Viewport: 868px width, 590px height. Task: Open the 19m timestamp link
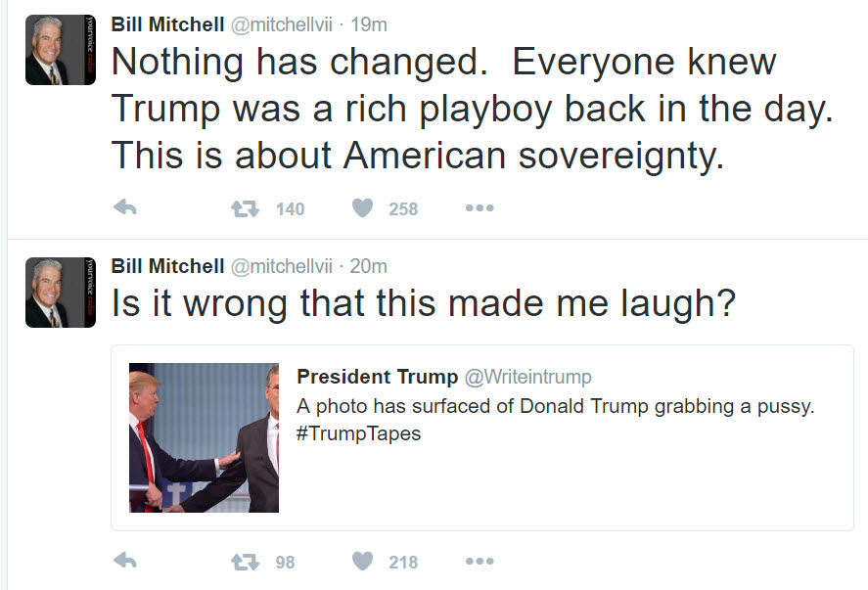pyautogui.click(x=370, y=24)
